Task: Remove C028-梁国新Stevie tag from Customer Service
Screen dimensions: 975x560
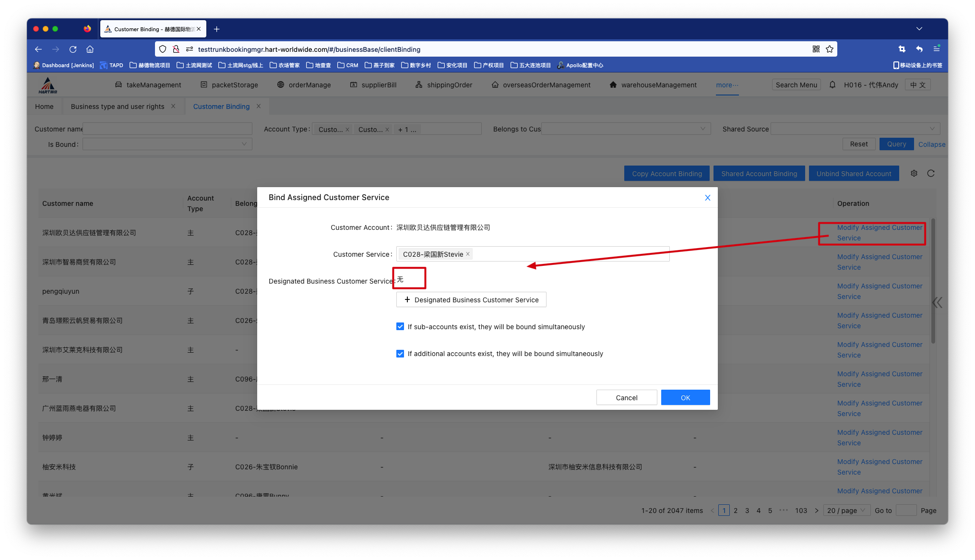Action: coord(468,254)
